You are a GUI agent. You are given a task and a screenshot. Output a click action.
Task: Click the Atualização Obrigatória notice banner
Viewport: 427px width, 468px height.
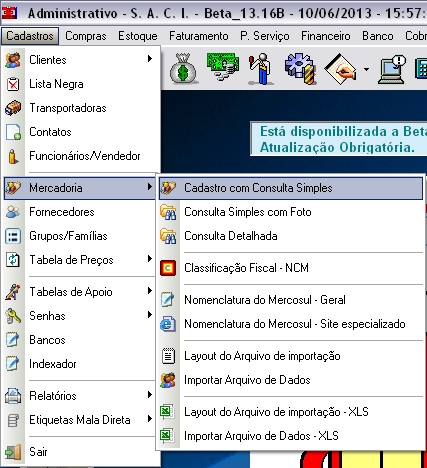point(339,139)
